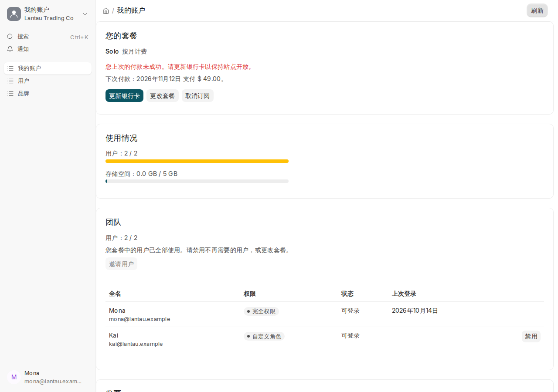
Task: Click Mona's last login date 2026年10月14日
Action: pos(415,311)
